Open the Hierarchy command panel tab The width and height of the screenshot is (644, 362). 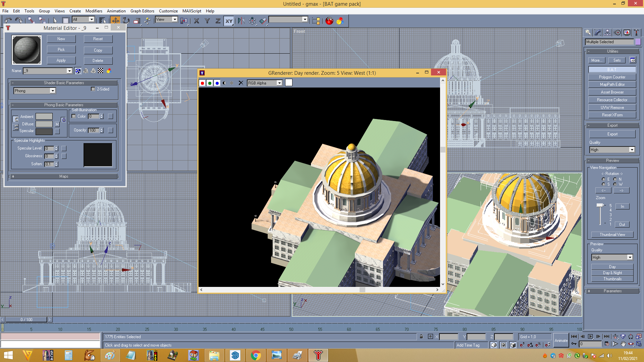point(607,33)
